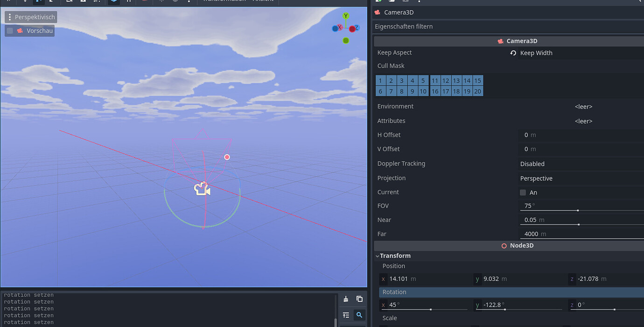Assign an Environment via the leer field
Screen dimensions: 644x327
point(583,107)
